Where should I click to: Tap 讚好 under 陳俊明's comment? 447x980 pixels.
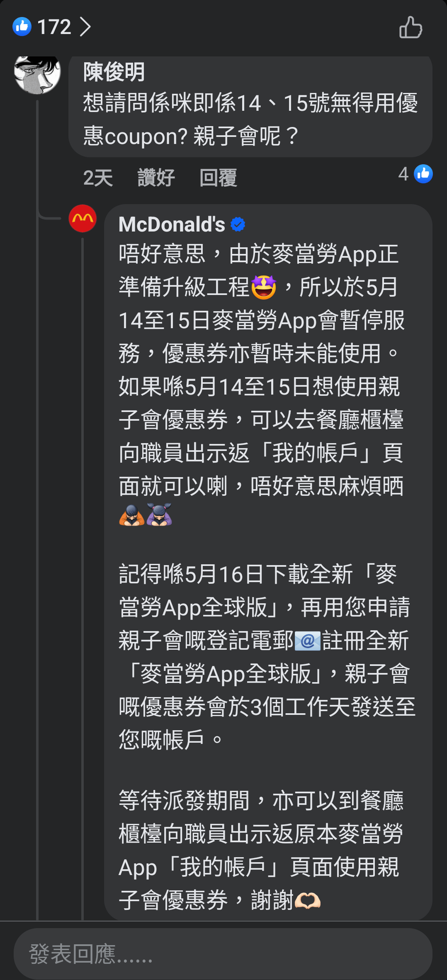tap(156, 178)
